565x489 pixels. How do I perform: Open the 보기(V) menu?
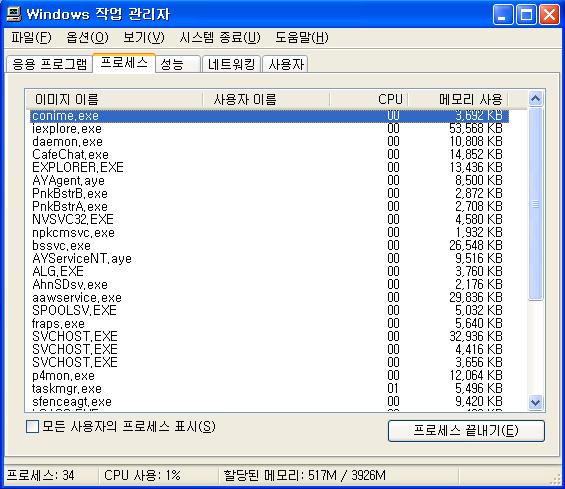tap(143, 37)
